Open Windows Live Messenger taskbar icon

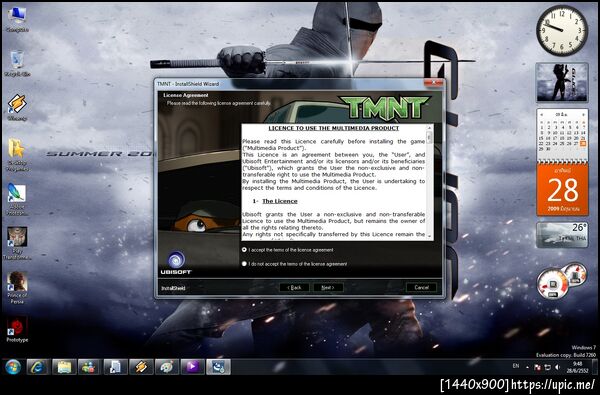click(89, 367)
